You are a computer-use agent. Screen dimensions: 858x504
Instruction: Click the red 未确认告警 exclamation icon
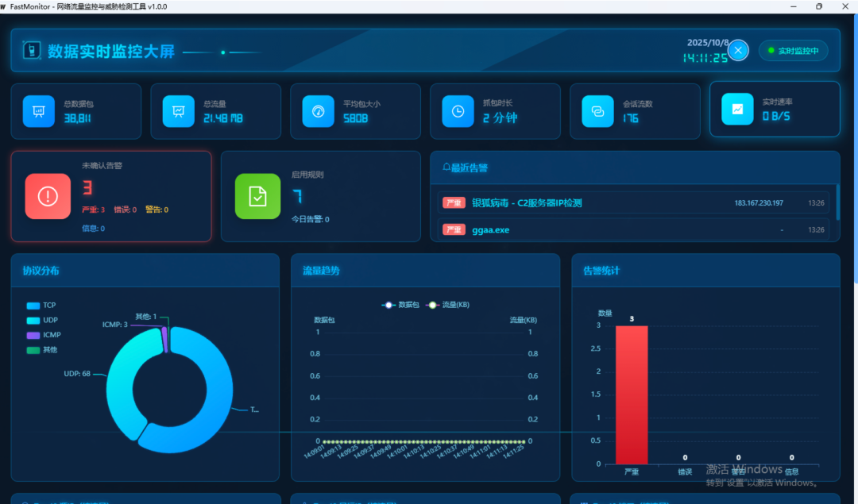point(48,196)
